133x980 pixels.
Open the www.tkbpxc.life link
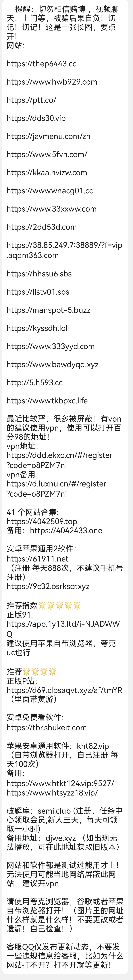pyautogui.click(x=47, y=401)
